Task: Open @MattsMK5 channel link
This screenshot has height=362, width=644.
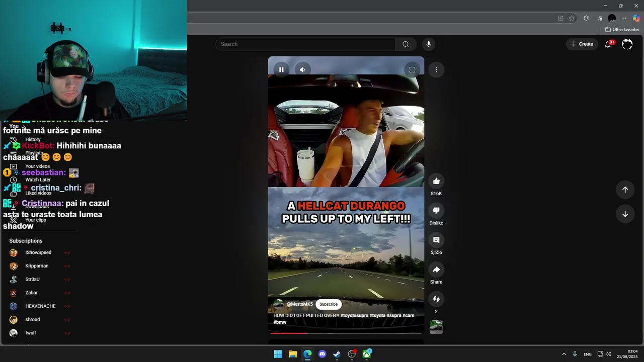Action: (300, 304)
